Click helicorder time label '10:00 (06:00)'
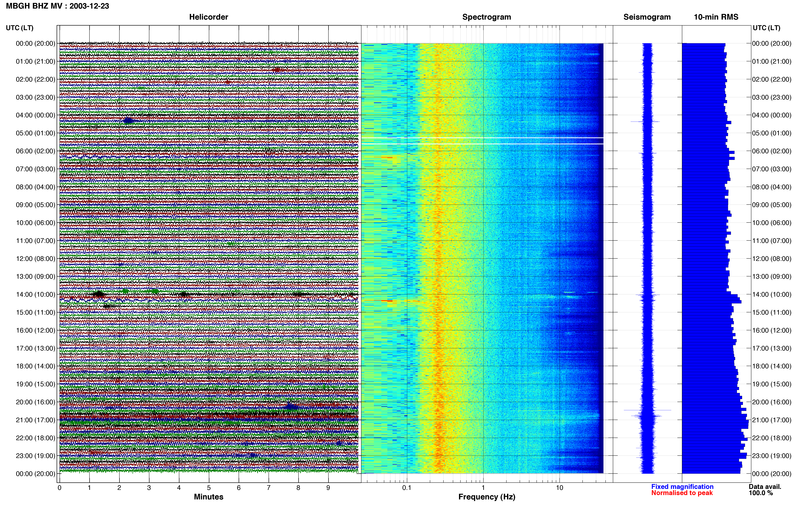Screen dimensions: 812x508 35,222
